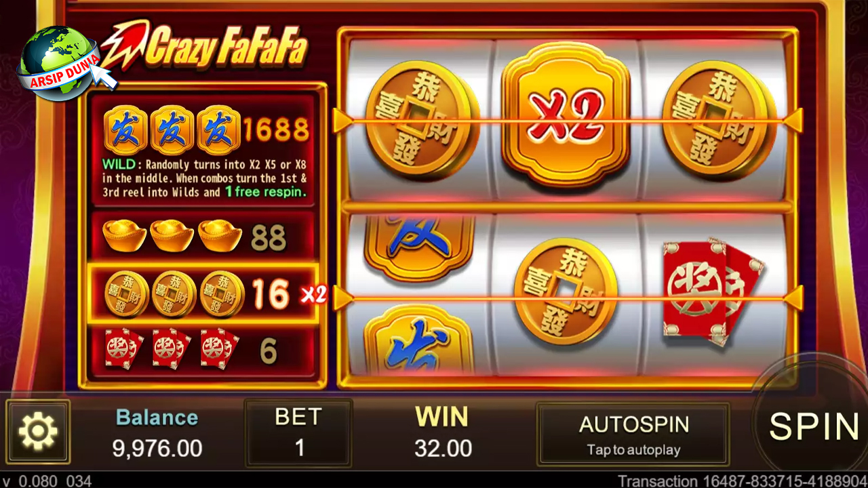Click the Arsip Dunia globe logo
This screenshot has width=868, height=488.
tap(62, 62)
